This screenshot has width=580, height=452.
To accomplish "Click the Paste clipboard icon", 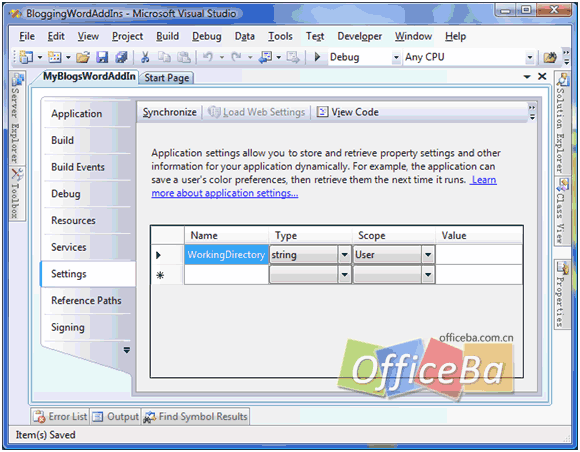I will (x=184, y=57).
